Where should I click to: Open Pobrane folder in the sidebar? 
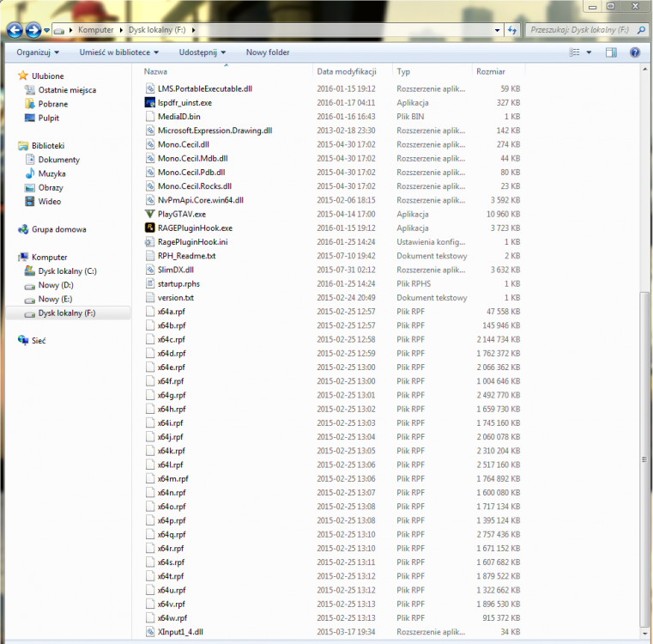pyautogui.click(x=53, y=104)
